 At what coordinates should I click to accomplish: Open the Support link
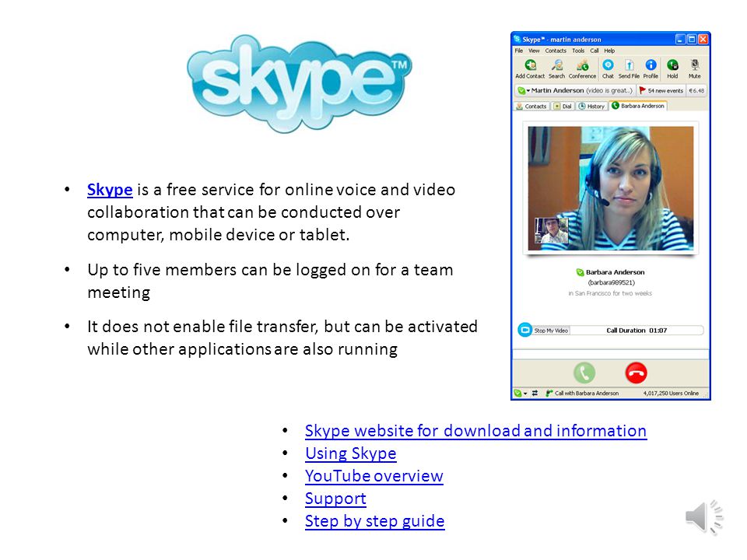click(x=335, y=499)
